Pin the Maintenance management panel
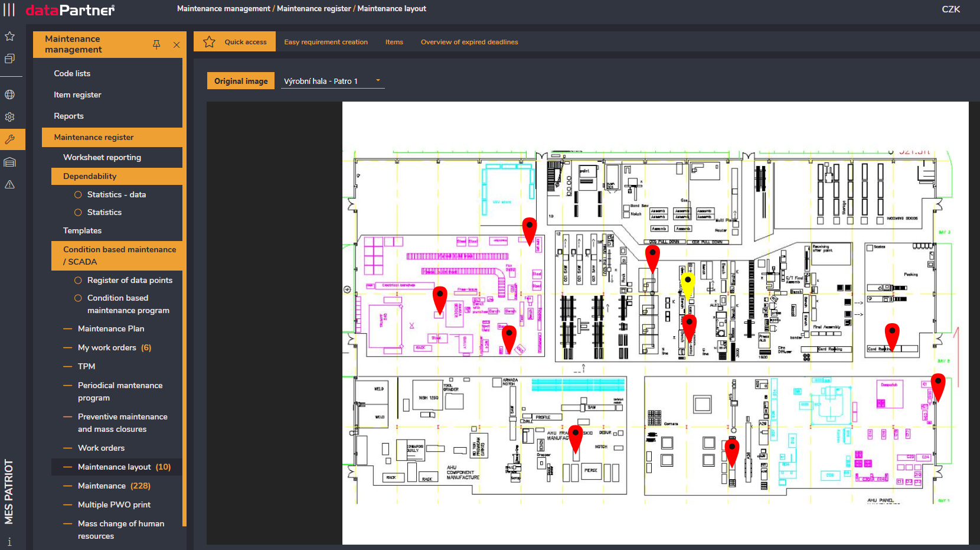Image resolution: width=980 pixels, height=550 pixels. [x=156, y=44]
